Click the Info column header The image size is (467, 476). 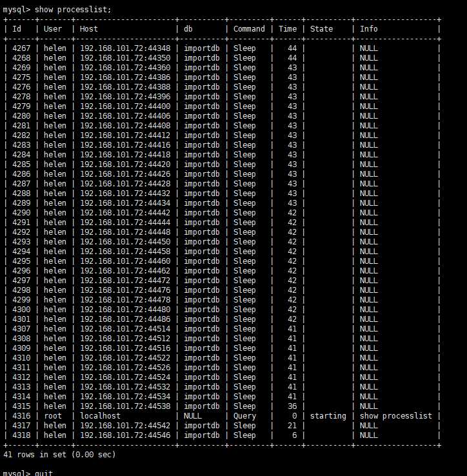click(x=368, y=29)
